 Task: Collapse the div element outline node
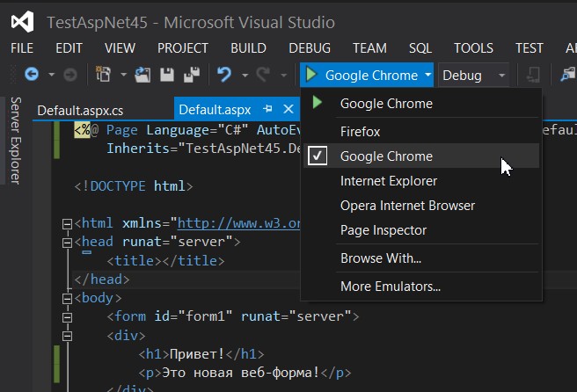[67, 336]
